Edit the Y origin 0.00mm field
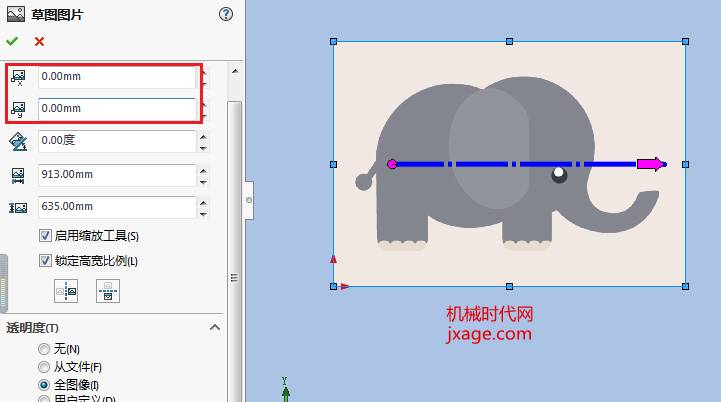 [x=117, y=109]
